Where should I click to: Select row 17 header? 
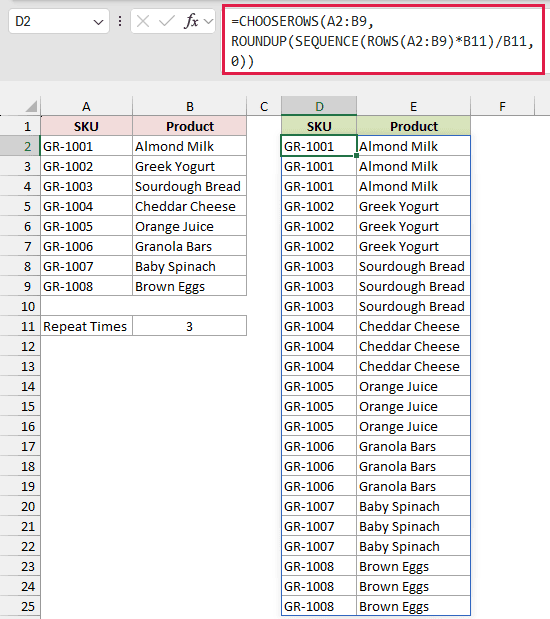click(x=20, y=446)
